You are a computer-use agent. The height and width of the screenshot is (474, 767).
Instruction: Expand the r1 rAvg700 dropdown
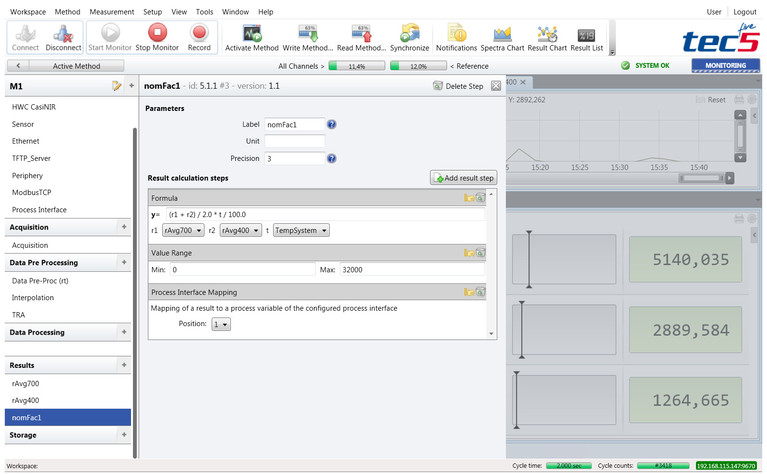click(183, 230)
